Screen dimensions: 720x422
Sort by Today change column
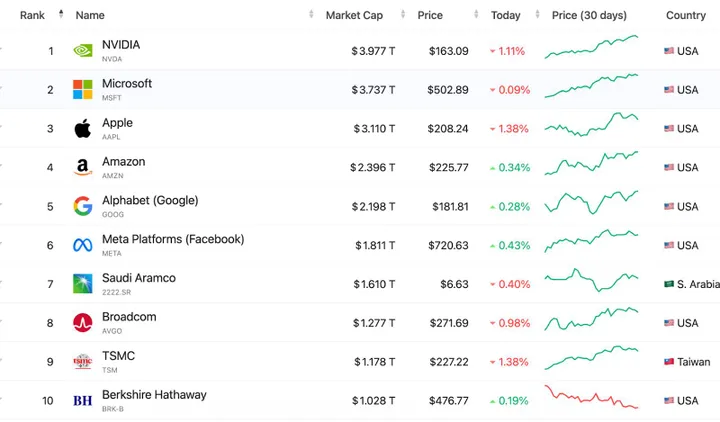(x=505, y=15)
